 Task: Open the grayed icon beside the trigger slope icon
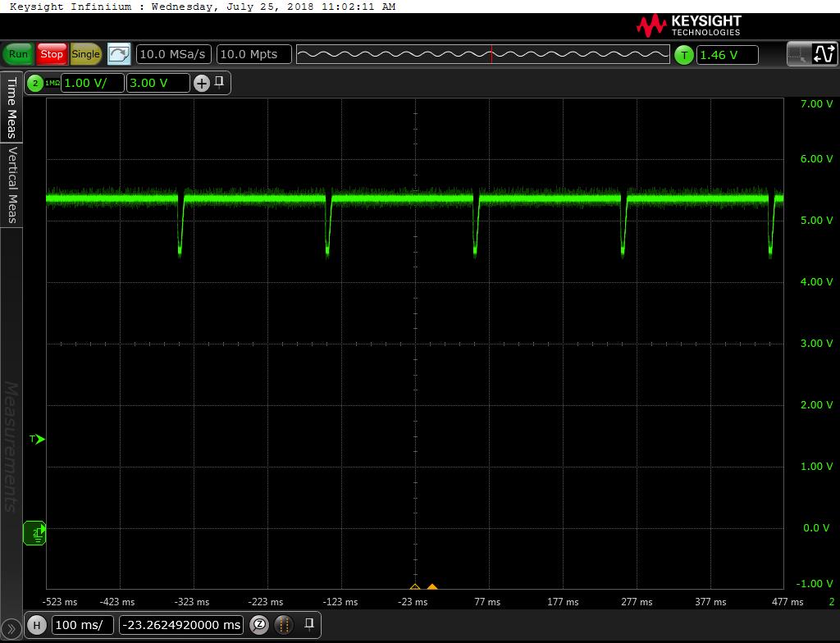click(799, 54)
